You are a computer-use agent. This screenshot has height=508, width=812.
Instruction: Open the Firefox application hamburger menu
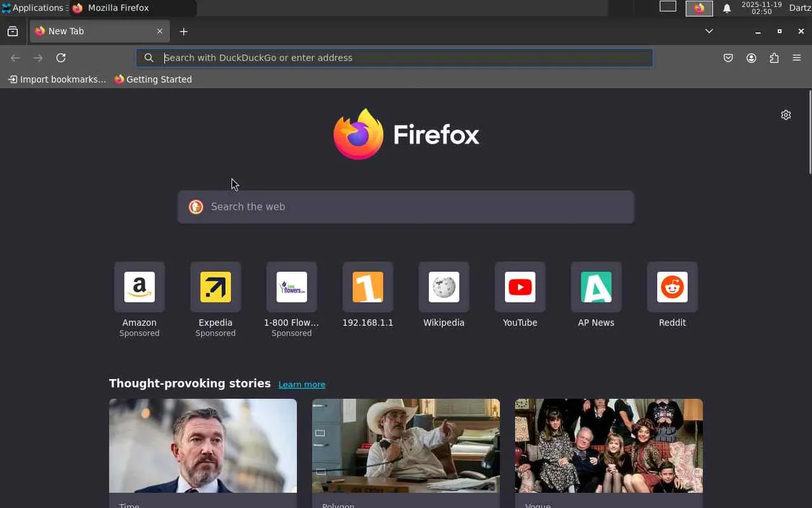point(797,58)
